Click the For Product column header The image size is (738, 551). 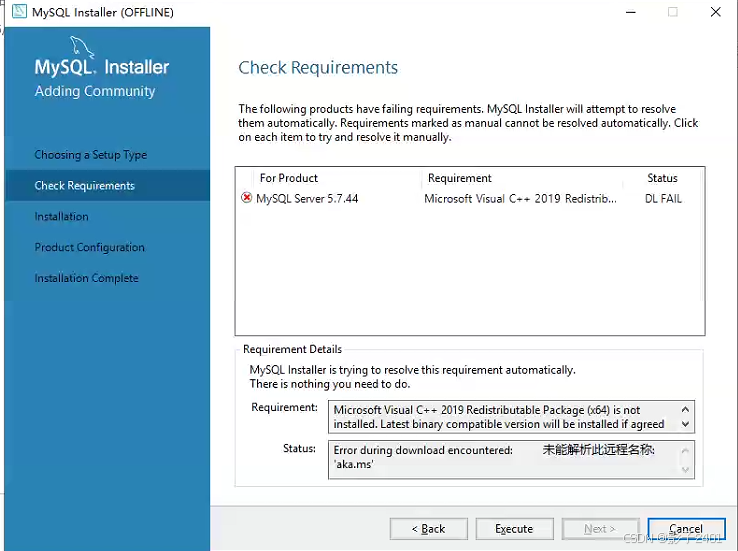289,178
